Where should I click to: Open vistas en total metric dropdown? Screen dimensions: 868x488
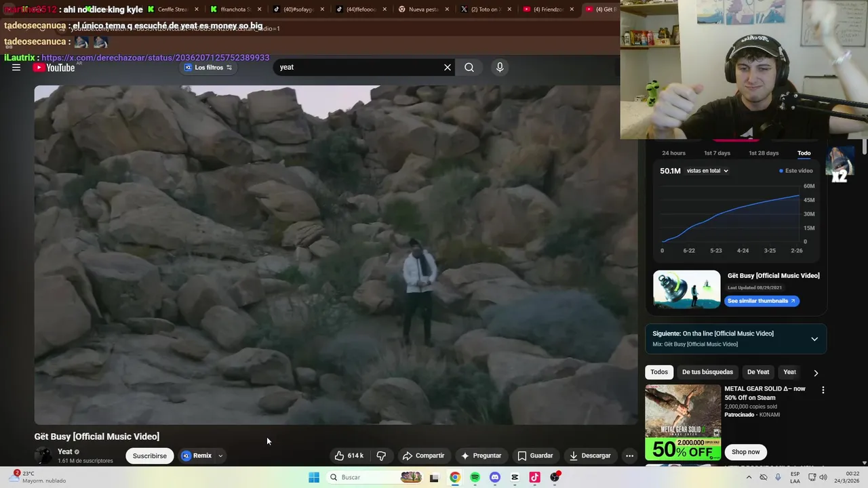coord(707,171)
